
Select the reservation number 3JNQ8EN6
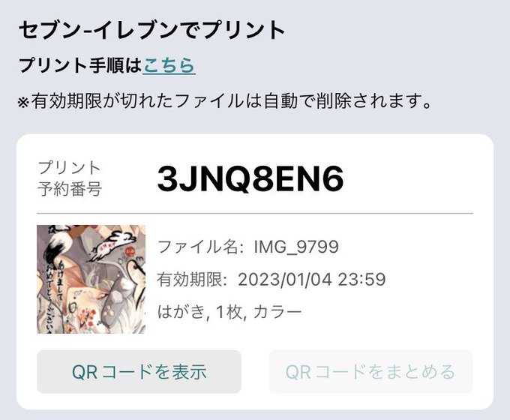click(x=250, y=178)
